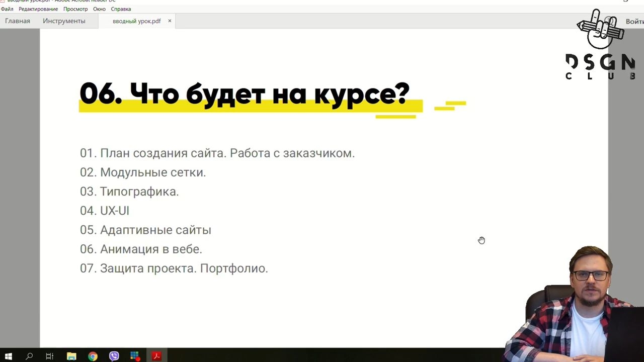Close the вводный урок.pdf tab

tap(170, 21)
